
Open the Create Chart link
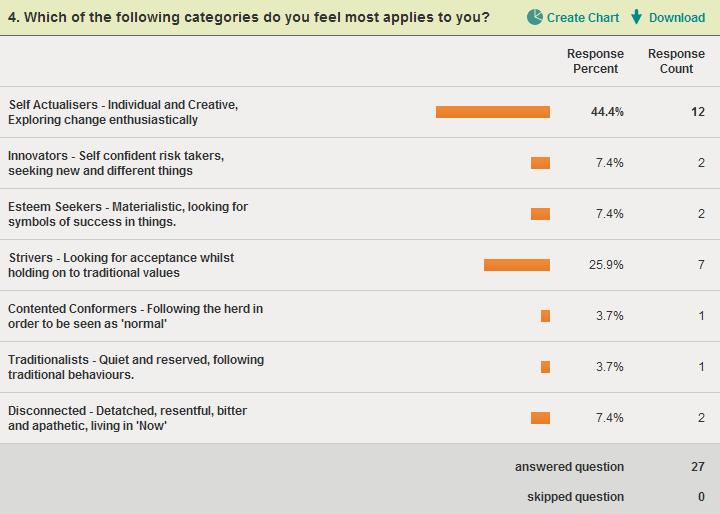(583, 18)
